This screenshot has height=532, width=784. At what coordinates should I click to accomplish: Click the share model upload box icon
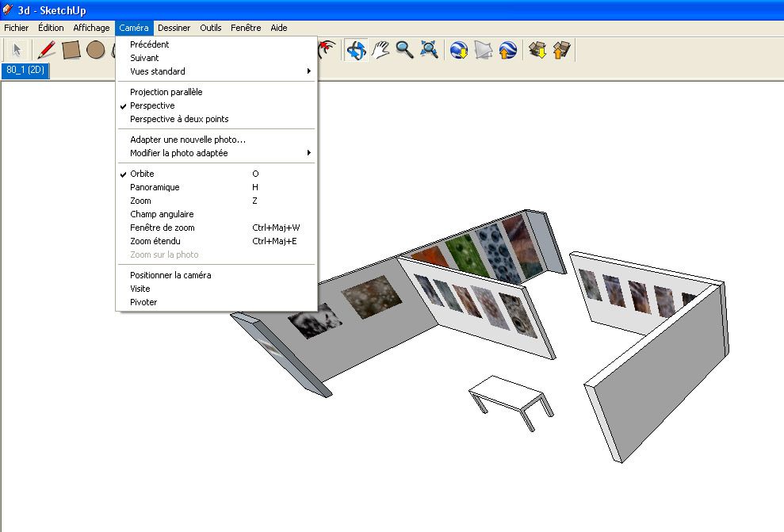click(561, 50)
